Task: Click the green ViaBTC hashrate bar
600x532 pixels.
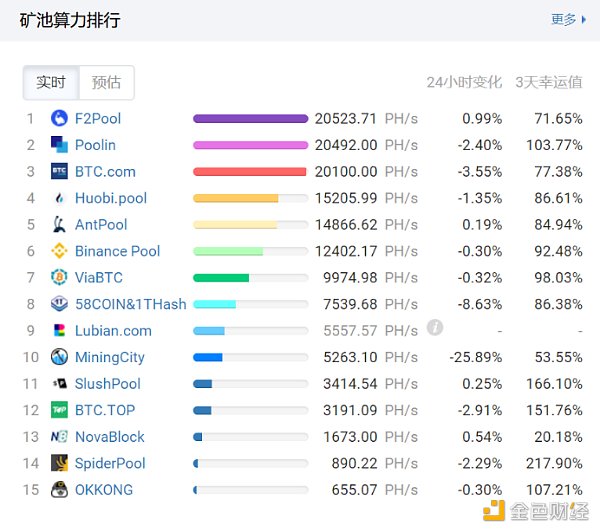Action: [221, 278]
